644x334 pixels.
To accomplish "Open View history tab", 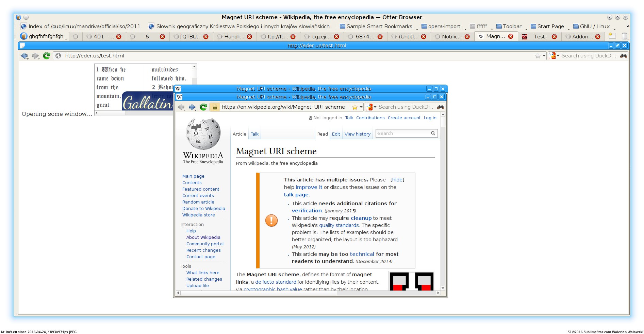I will 357,134.
